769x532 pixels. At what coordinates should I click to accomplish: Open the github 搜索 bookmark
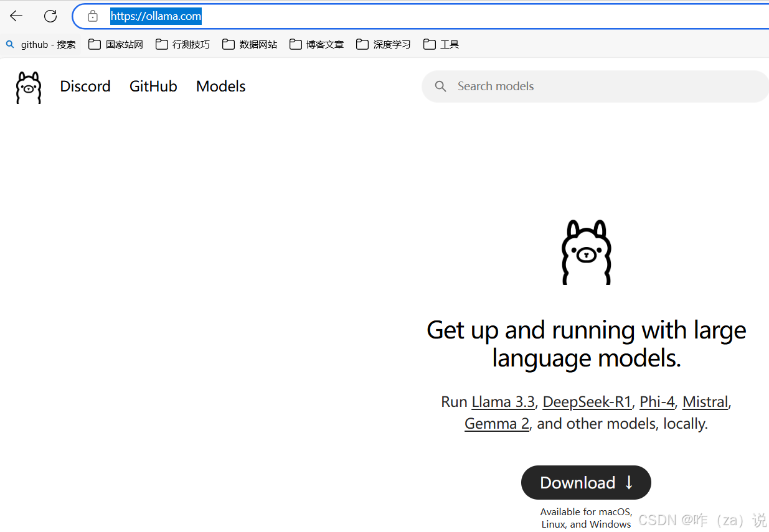[x=41, y=44]
